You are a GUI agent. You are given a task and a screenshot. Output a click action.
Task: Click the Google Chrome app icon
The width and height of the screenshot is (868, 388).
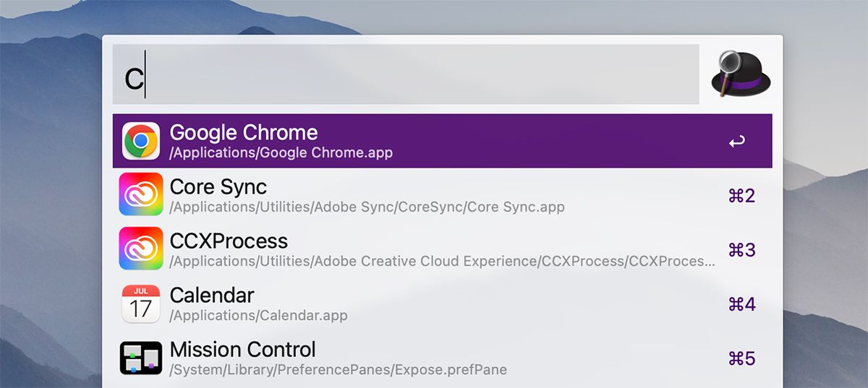point(141,141)
